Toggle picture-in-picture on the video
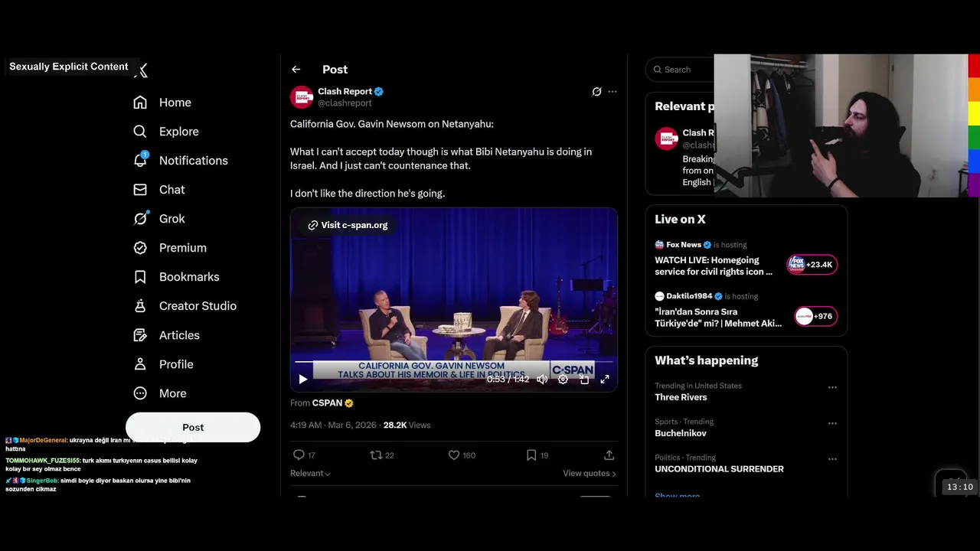Screen dimensions: 980x551 click(x=584, y=379)
